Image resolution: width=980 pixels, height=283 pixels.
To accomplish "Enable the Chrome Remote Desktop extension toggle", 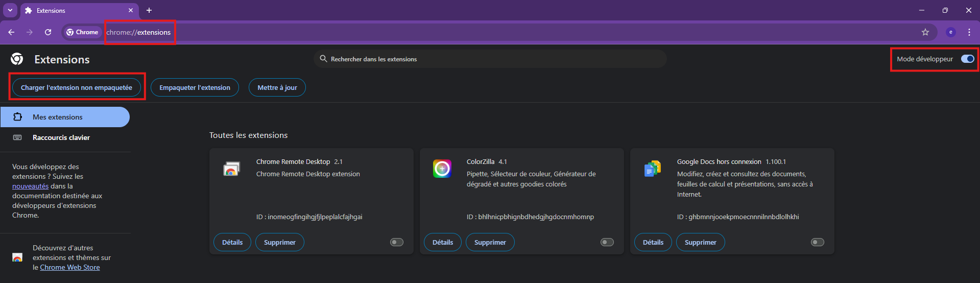I will click(x=397, y=242).
